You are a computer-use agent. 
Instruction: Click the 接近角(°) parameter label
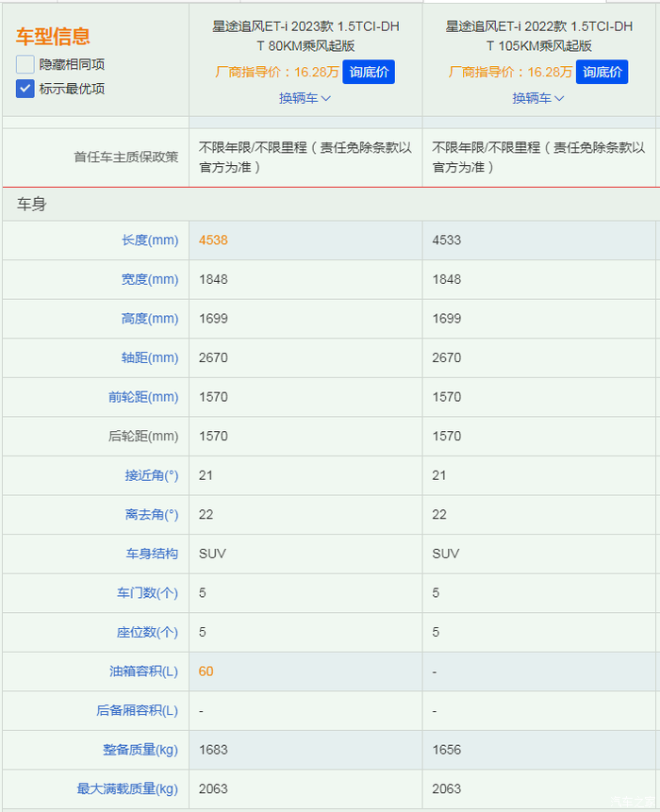pos(151,475)
